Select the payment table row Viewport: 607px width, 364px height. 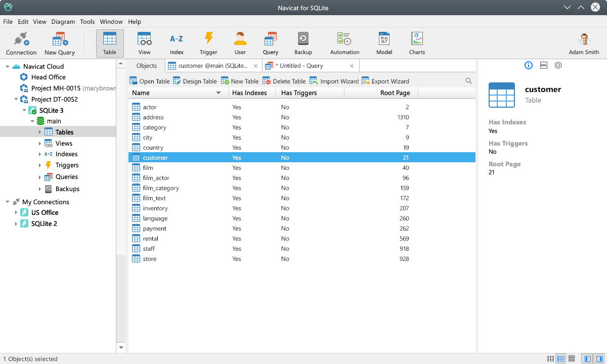coord(302,229)
